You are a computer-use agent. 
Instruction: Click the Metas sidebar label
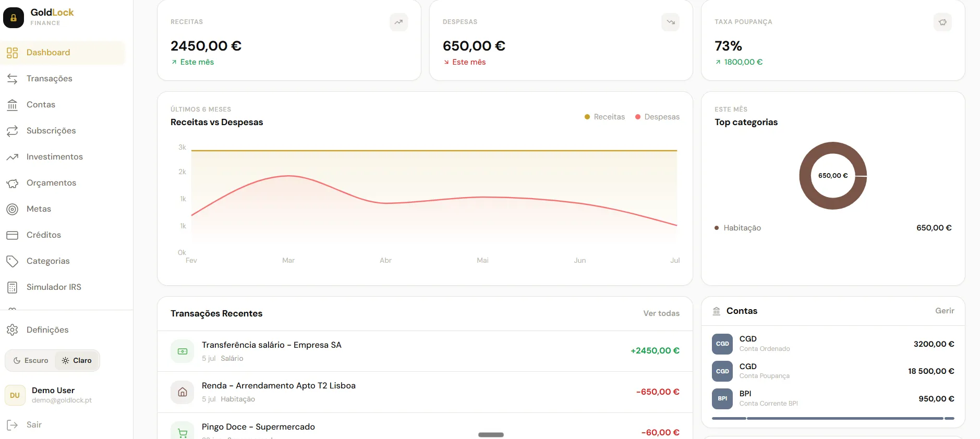click(39, 209)
